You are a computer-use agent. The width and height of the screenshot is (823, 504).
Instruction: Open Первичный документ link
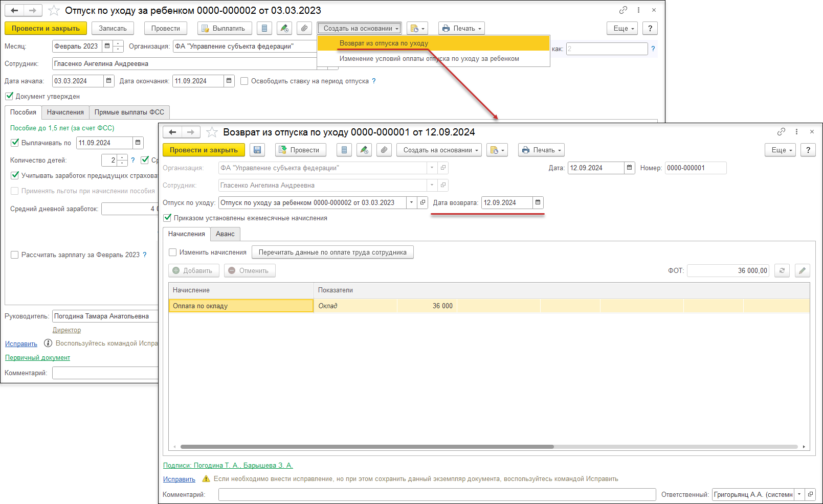click(x=37, y=358)
